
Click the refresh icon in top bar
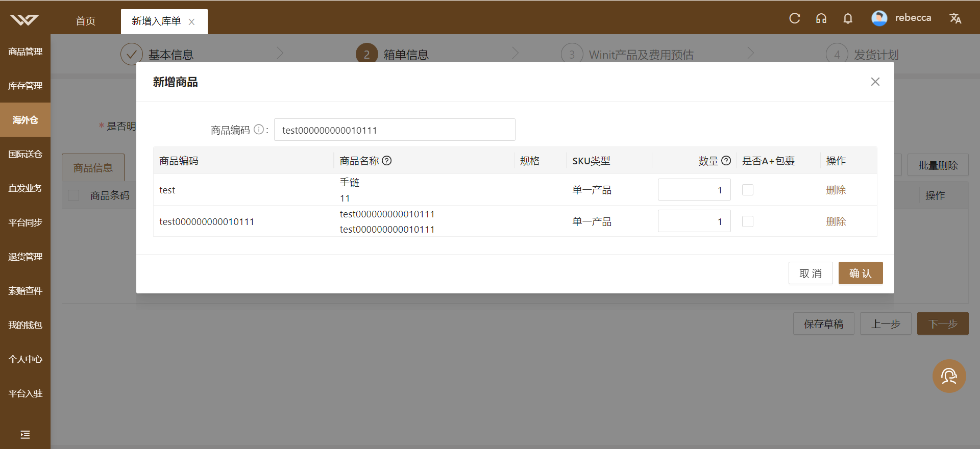click(795, 18)
